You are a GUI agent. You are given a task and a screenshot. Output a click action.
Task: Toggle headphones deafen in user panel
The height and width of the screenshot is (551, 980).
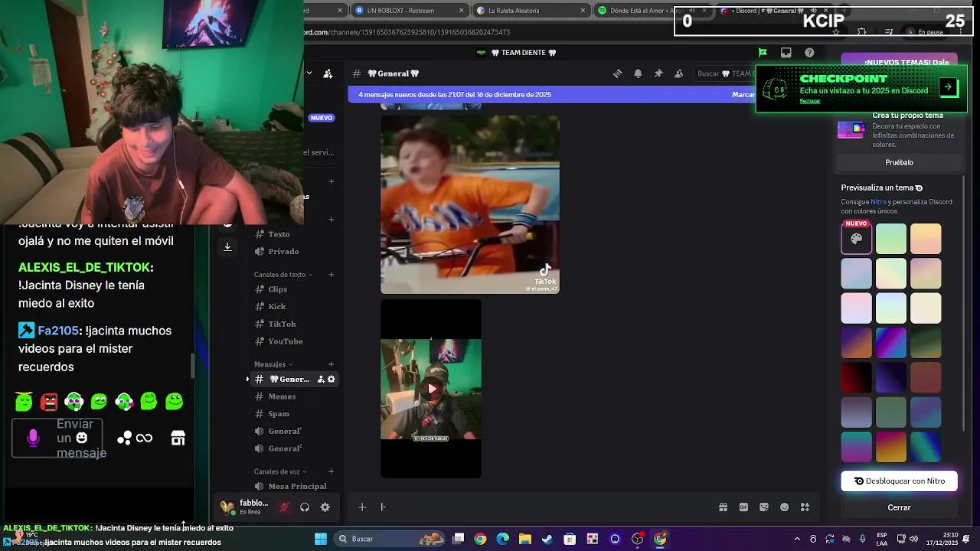point(305,507)
